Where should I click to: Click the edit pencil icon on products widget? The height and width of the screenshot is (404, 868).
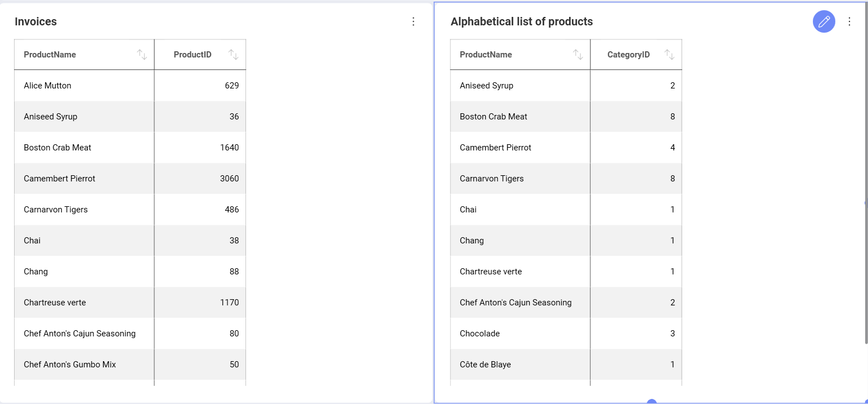click(824, 21)
